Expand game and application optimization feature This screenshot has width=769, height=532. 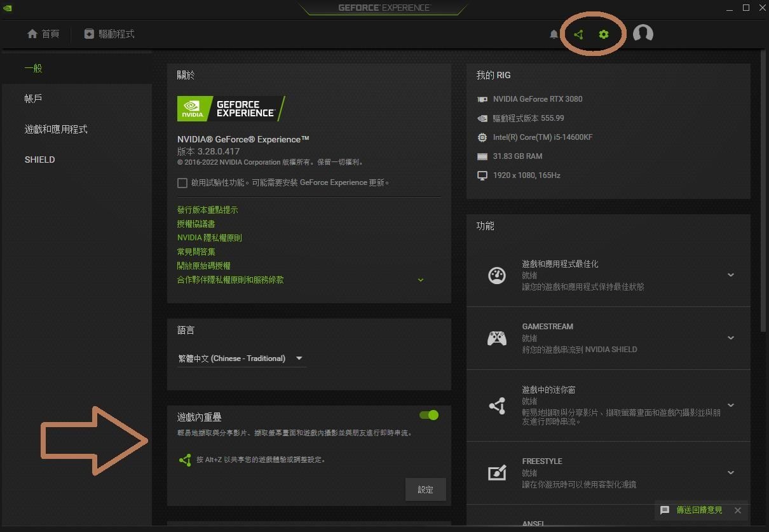731,275
